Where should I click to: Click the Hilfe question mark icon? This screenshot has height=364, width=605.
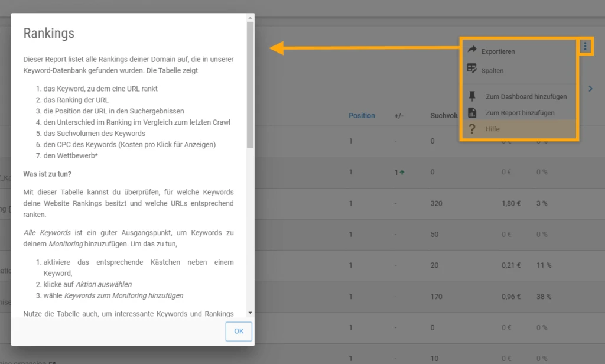[x=471, y=129]
